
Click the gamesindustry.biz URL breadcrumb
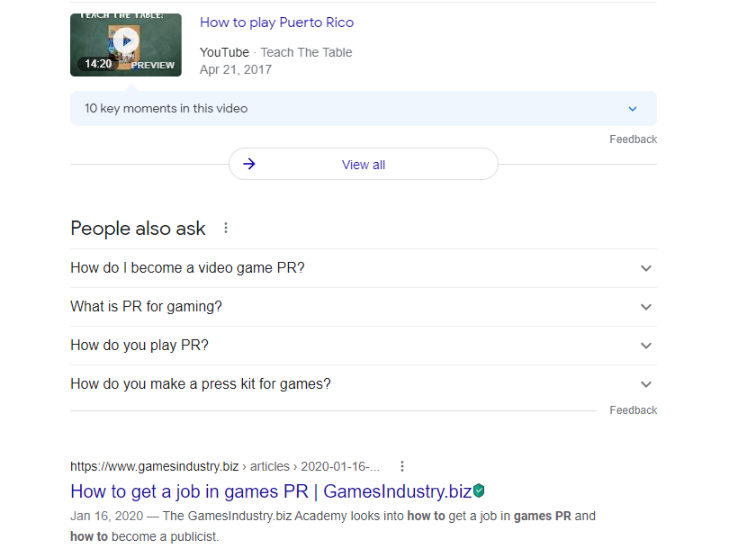pos(225,466)
